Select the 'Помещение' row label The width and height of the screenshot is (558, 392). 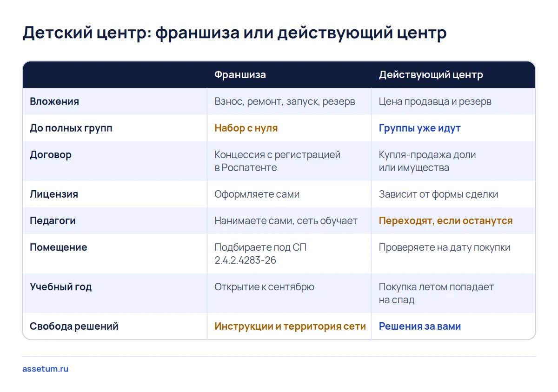coord(59,247)
